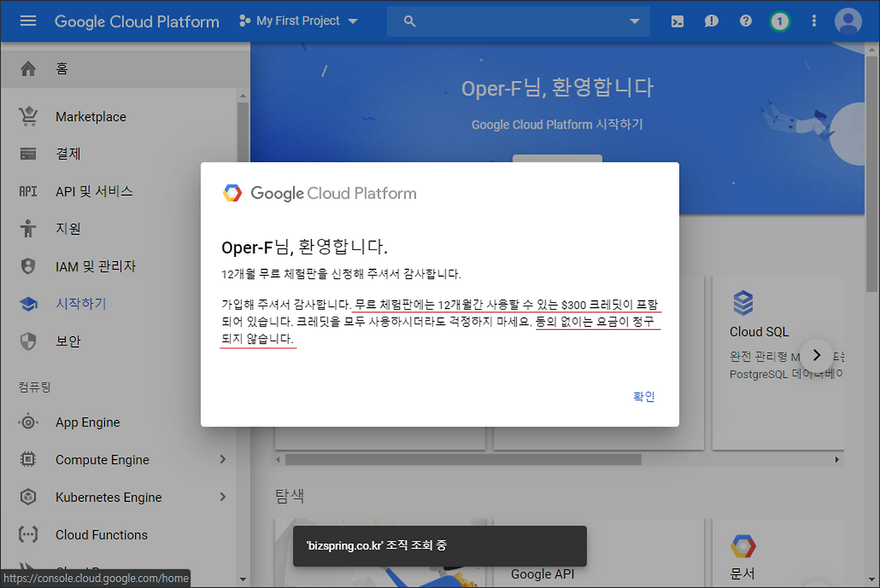
Task: Open the user account avatar
Action: (848, 21)
